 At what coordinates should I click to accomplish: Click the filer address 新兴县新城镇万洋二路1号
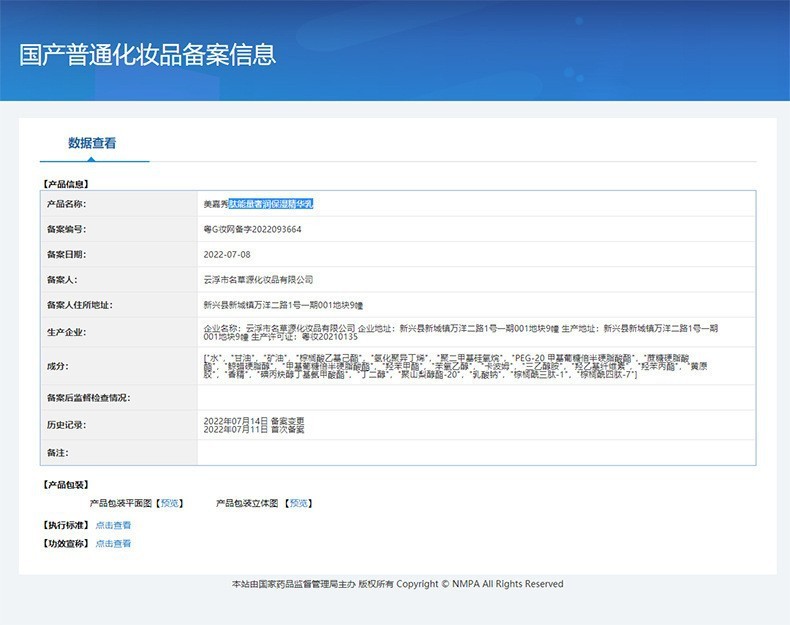[283, 305]
